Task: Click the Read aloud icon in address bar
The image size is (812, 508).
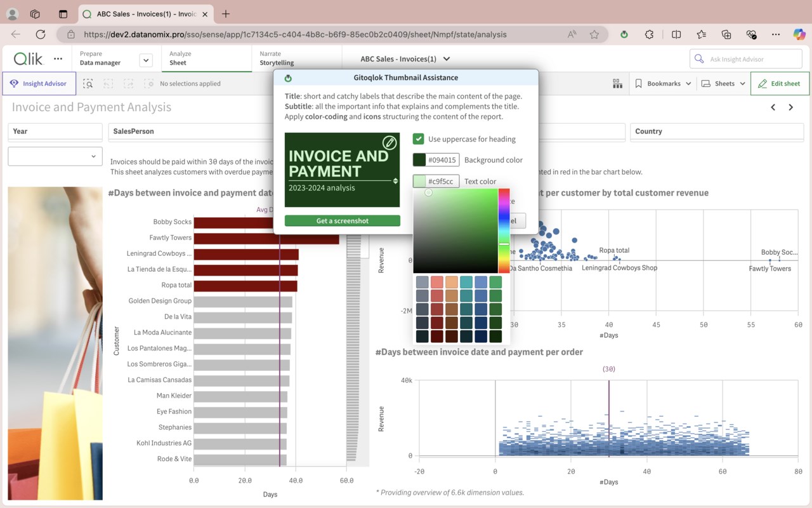Action: point(572,34)
